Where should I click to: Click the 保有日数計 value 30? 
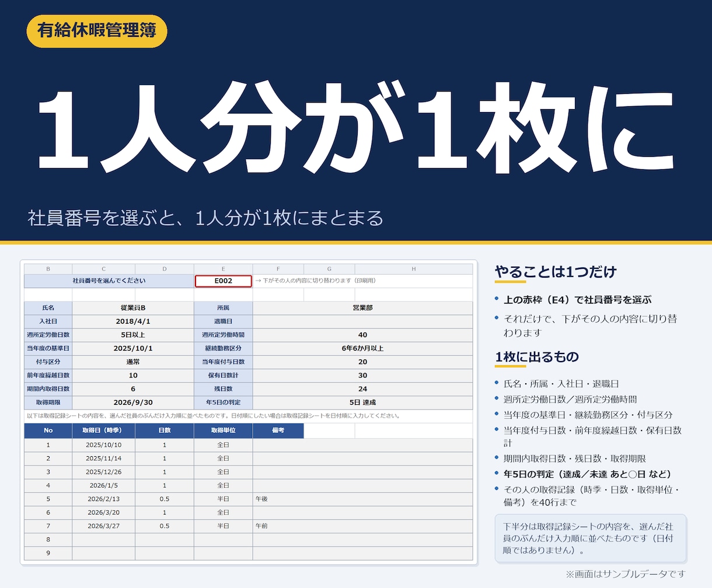[362, 375]
